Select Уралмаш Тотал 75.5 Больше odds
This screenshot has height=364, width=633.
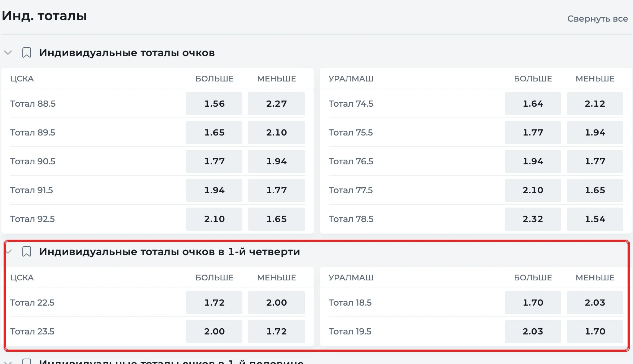533,133
